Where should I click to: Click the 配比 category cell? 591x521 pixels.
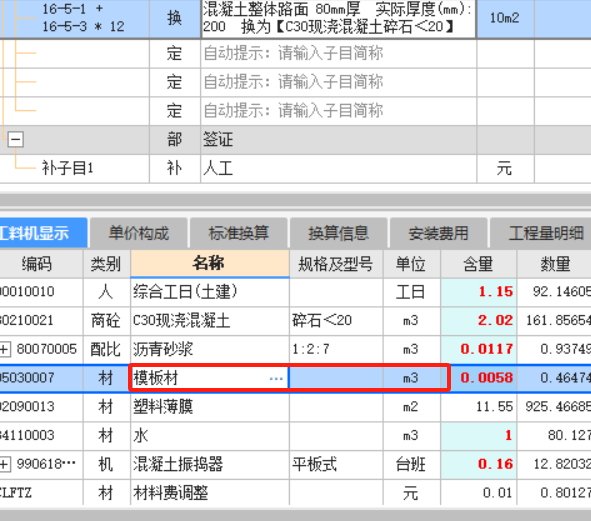pyautogui.click(x=106, y=349)
